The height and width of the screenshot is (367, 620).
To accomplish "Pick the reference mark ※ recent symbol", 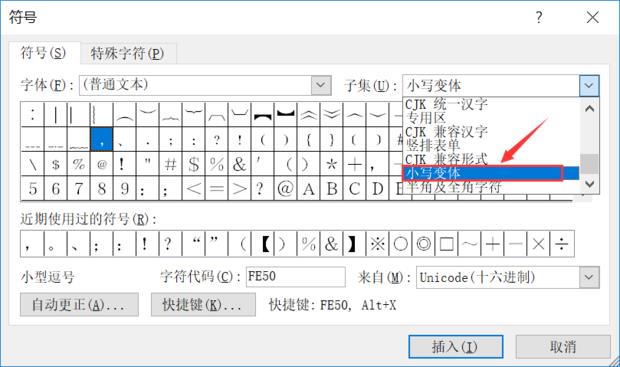I will click(x=377, y=244).
